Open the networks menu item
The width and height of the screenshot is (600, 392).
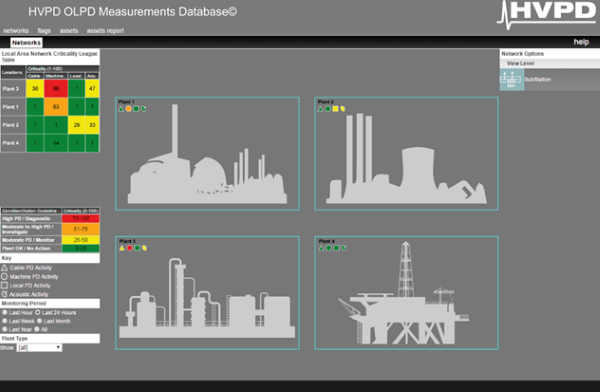pyautogui.click(x=16, y=31)
